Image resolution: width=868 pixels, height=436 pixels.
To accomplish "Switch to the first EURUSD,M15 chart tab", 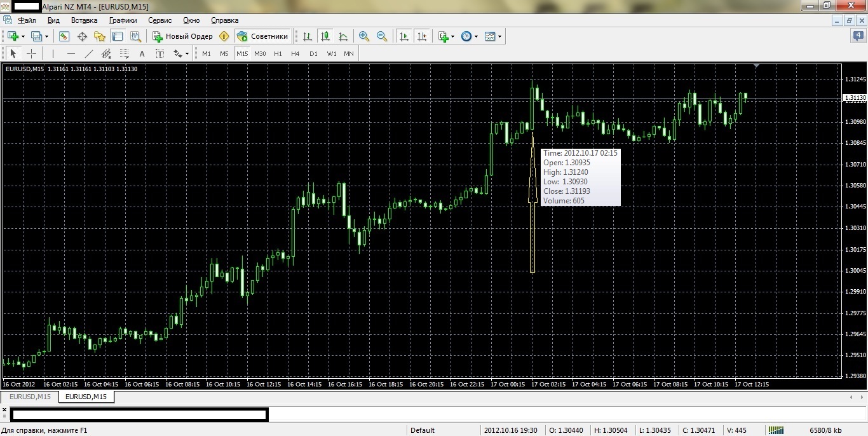I will pos(30,397).
